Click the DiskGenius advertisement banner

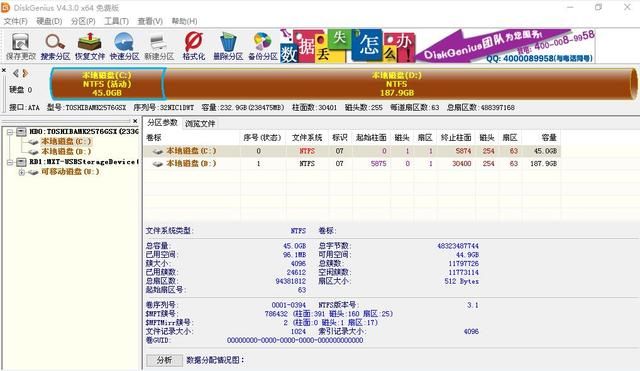point(437,46)
